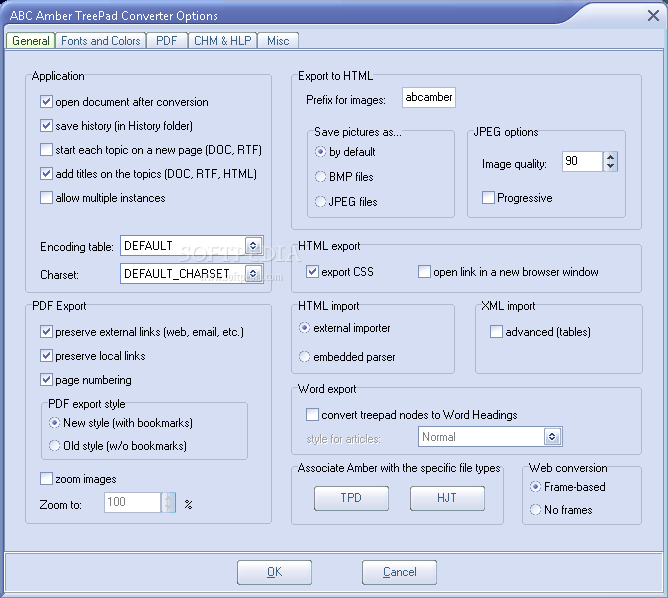Toggle add titles on the topics
Image resolution: width=668 pixels, height=598 pixels.
tap(46, 173)
